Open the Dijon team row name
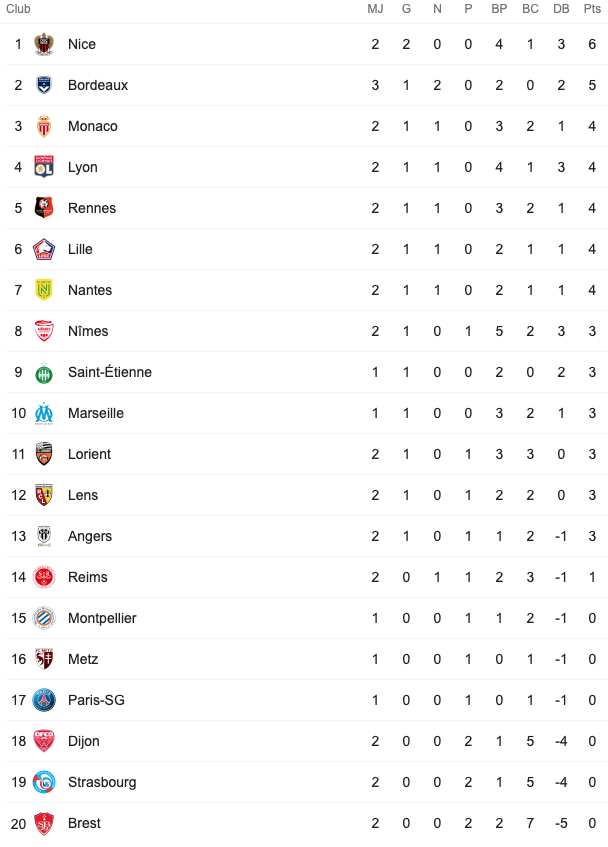Image resolution: width=608 pixels, height=847 pixels. (x=84, y=741)
